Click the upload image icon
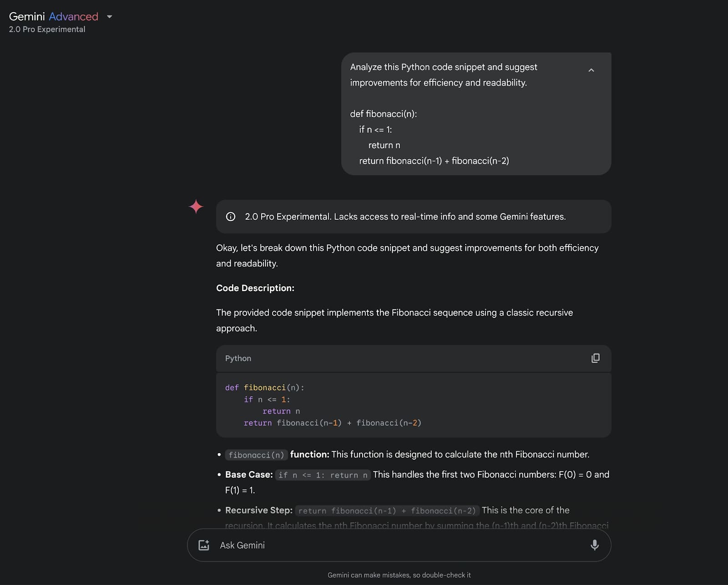This screenshot has width=728, height=585. [x=204, y=545]
